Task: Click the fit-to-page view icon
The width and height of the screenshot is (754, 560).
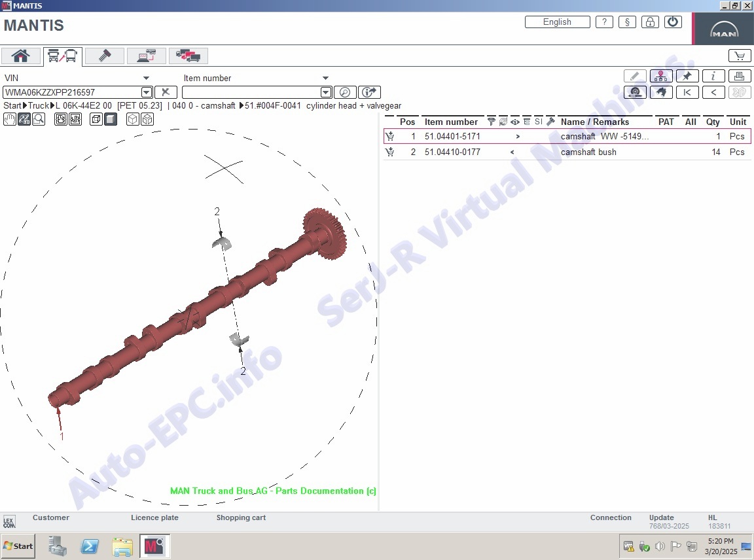Action: pyautogui.click(x=61, y=119)
